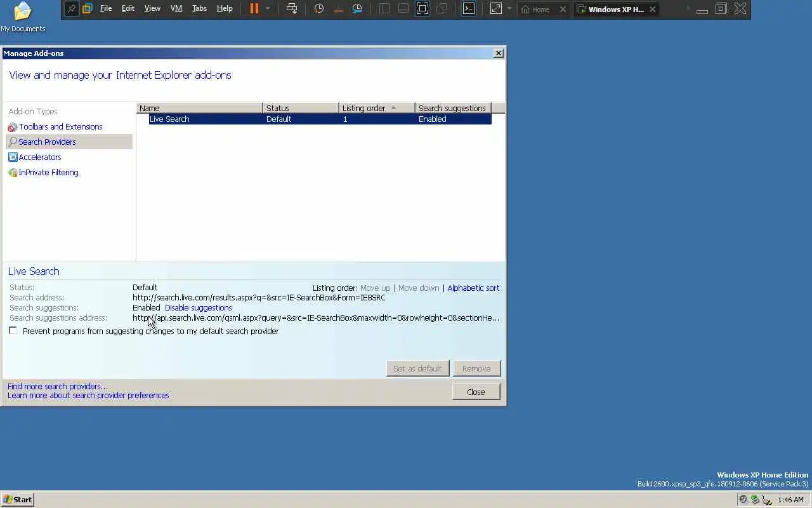This screenshot has height=508, width=812.
Task: Click the green tray icon
Action: tap(755, 500)
